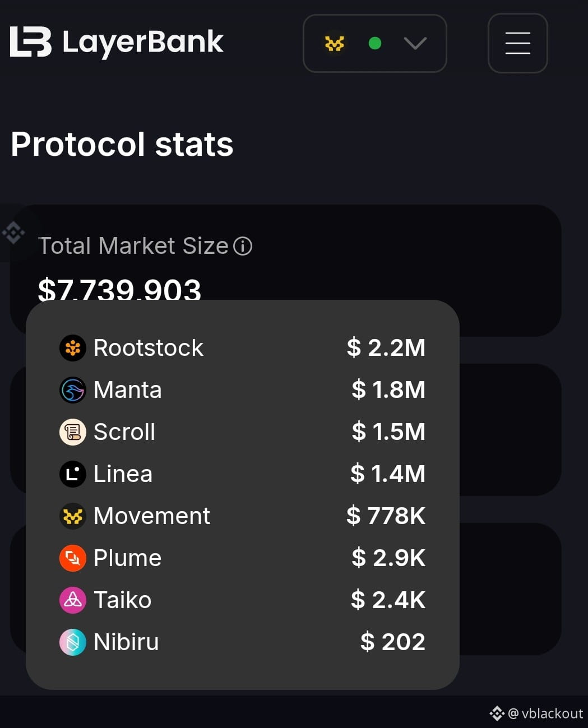Image resolution: width=588 pixels, height=728 pixels.
Task: Click the $7,739,903 market size value
Action: (119, 289)
